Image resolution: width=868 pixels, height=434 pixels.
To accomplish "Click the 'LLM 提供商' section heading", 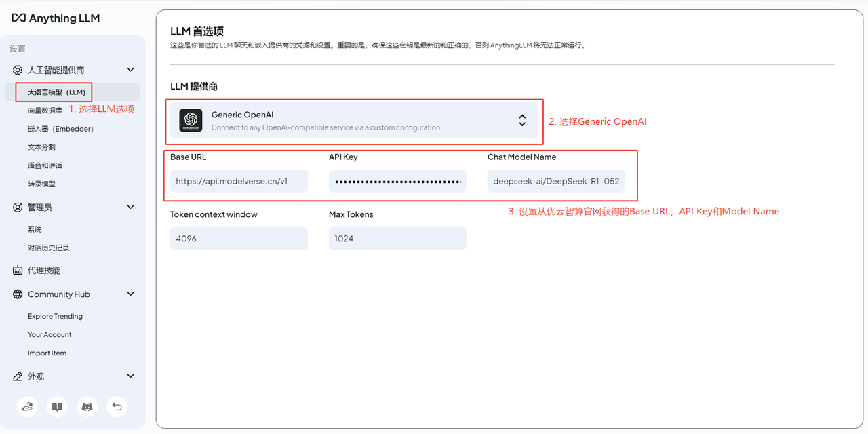I will click(194, 87).
